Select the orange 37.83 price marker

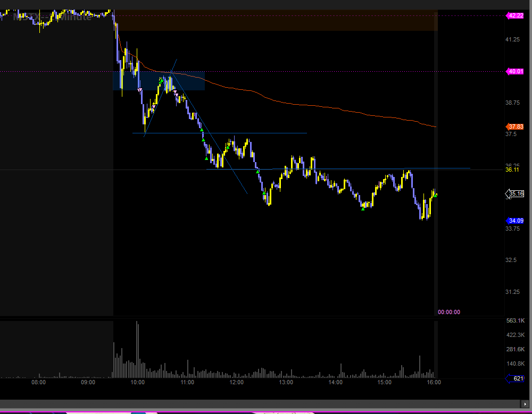pos(515,127)
